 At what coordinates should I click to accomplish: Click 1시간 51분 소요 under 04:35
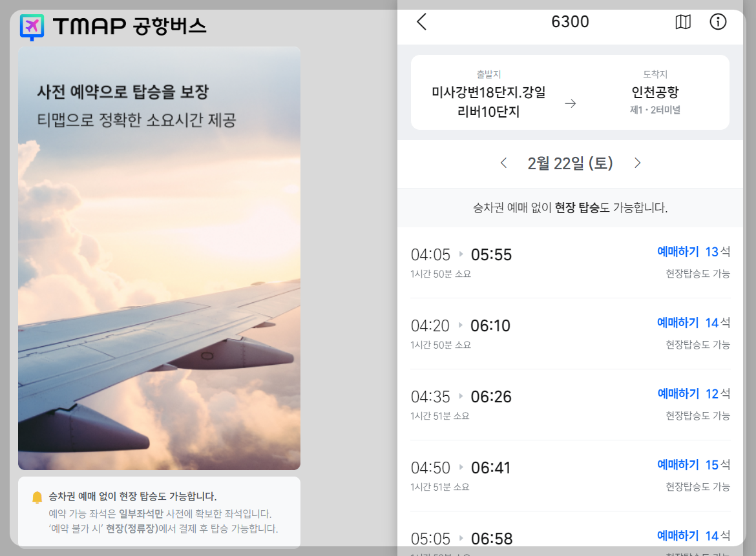tap(440, 417)
